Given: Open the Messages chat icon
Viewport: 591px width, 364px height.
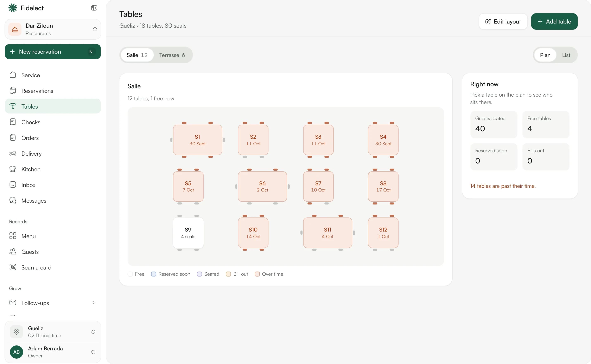Looking at the screenshot, I should tap(13, 200).
